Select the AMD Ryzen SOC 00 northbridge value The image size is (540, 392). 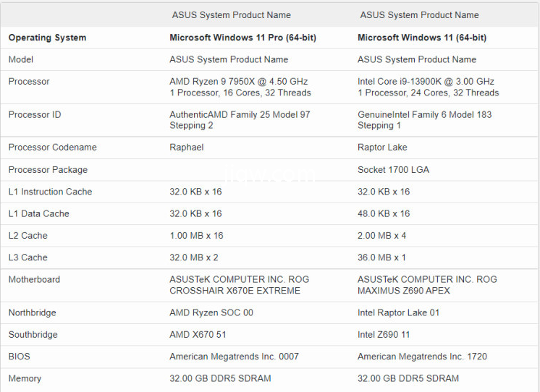[211, 313]
